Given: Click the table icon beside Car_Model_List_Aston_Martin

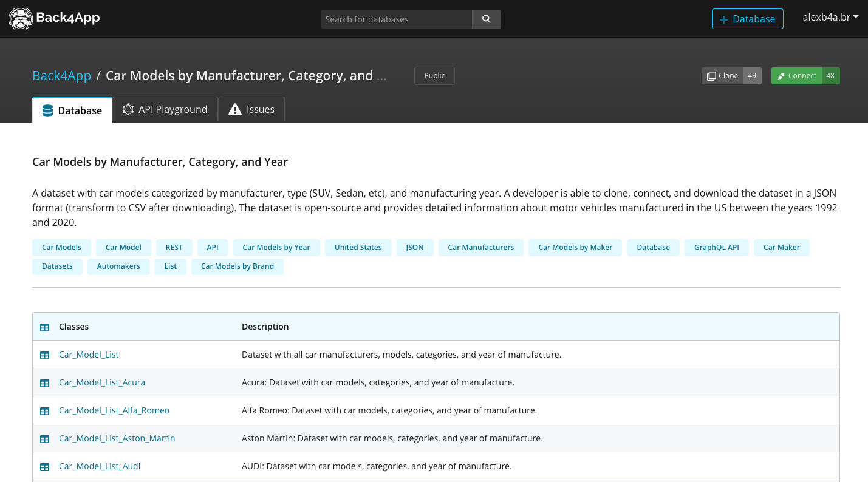Looking at the screenshot, I should pos(44,439).
